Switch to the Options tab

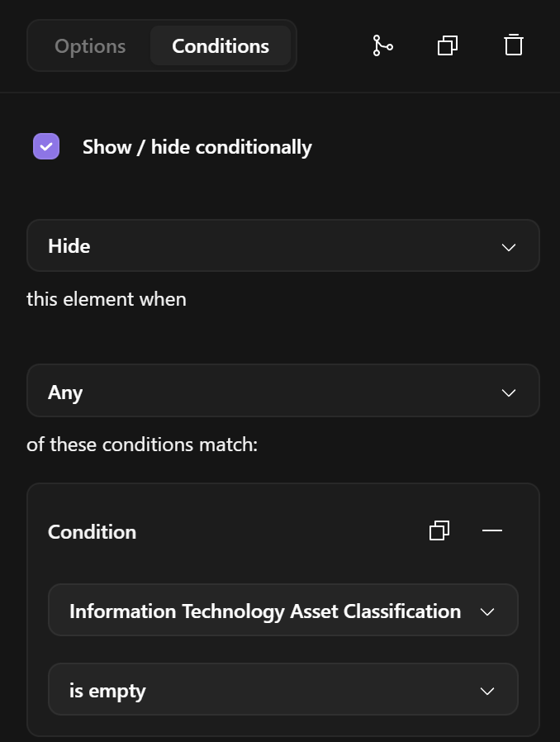90,45
